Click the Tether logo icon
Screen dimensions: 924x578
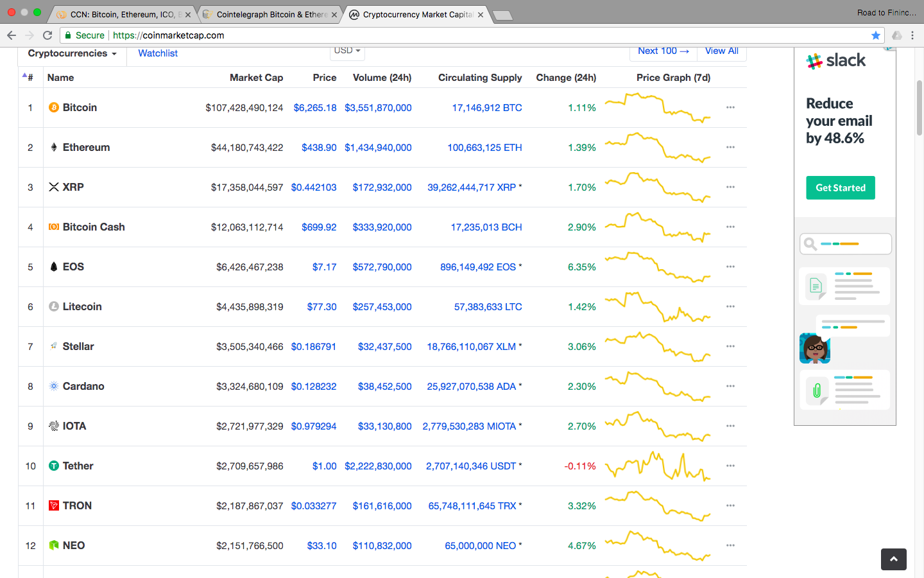coord(54,466)
